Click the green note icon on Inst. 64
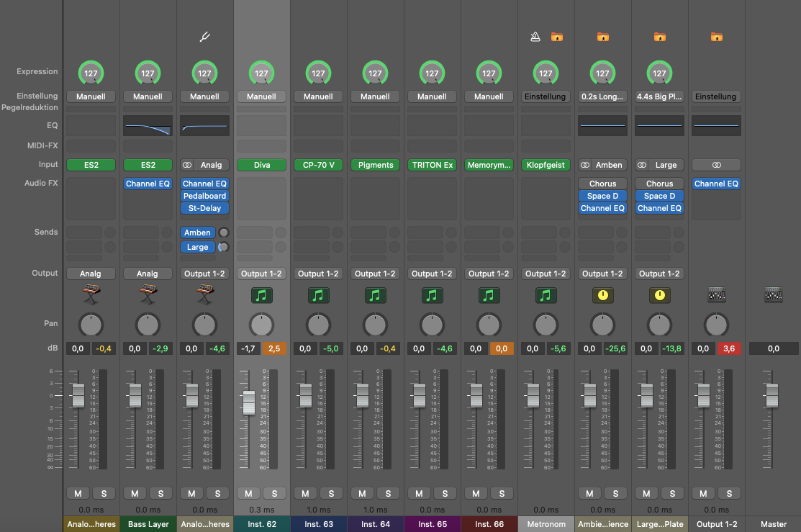Image resolution: width=801 pixels, height=532 pixels. coord(375,295)
